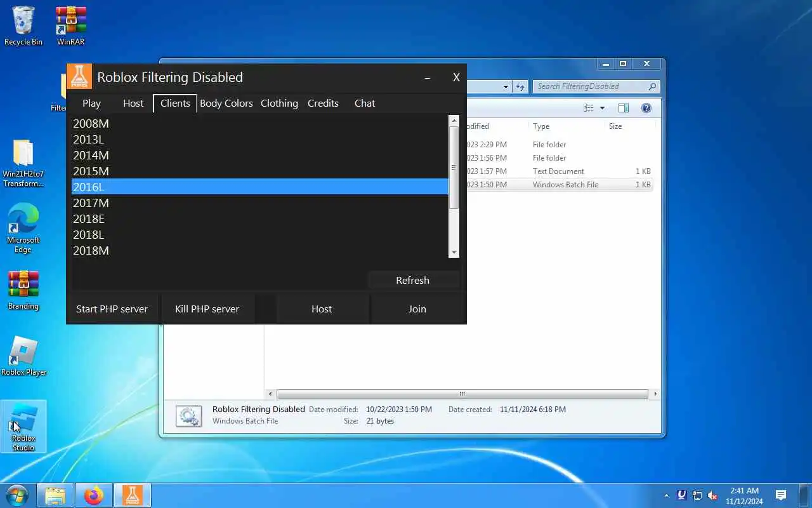Select the 2016L client
The width and height of the screenshot is (812, 508).
click(260, 187)
